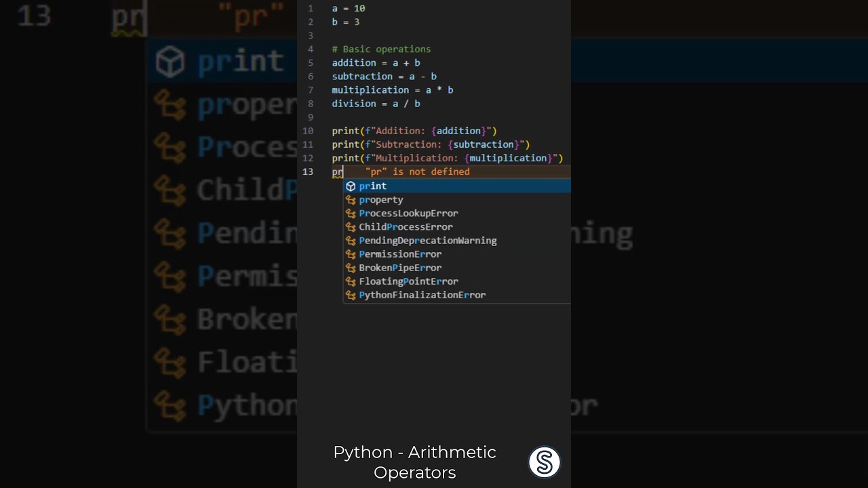
Task: Click the print Subtraction statement on line 11
Action: click(431, 144)
